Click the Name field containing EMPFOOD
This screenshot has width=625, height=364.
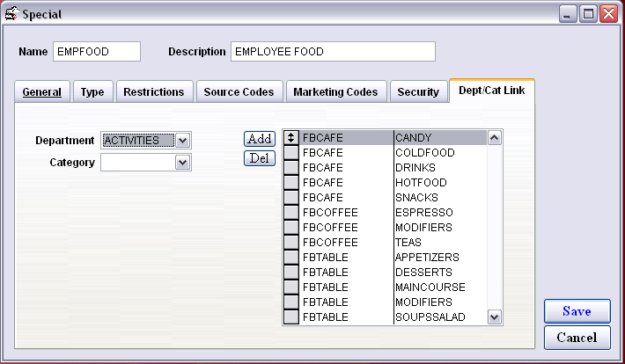click(x=97, y=51)
